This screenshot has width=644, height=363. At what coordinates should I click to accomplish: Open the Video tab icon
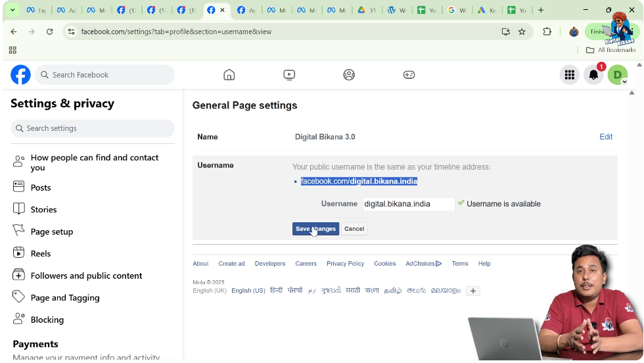pos(289,75)
